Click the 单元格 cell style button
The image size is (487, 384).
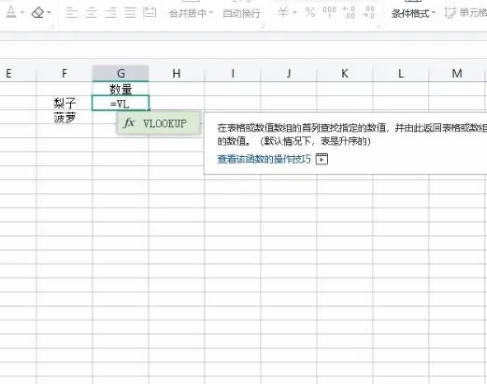click(465, 13)
